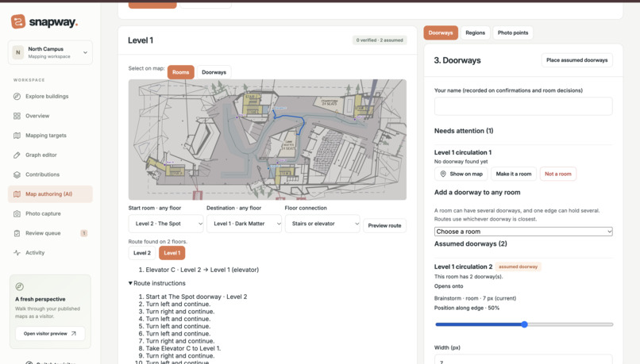The height and width of the screenshot is (364, 640).
Task: Select Rooms map selection mode
Action: pos(180,72)
